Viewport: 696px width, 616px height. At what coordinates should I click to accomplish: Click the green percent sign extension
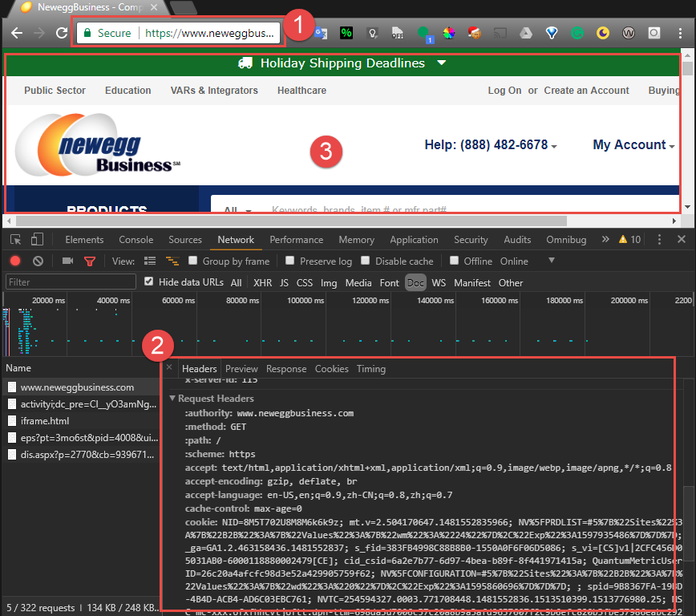[x=346, y=33]
